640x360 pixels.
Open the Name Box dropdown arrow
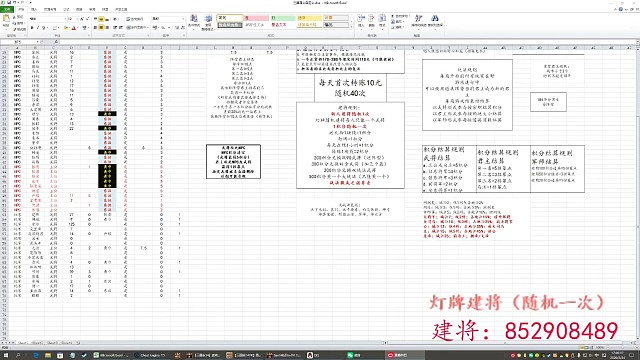tap(38, 42)
